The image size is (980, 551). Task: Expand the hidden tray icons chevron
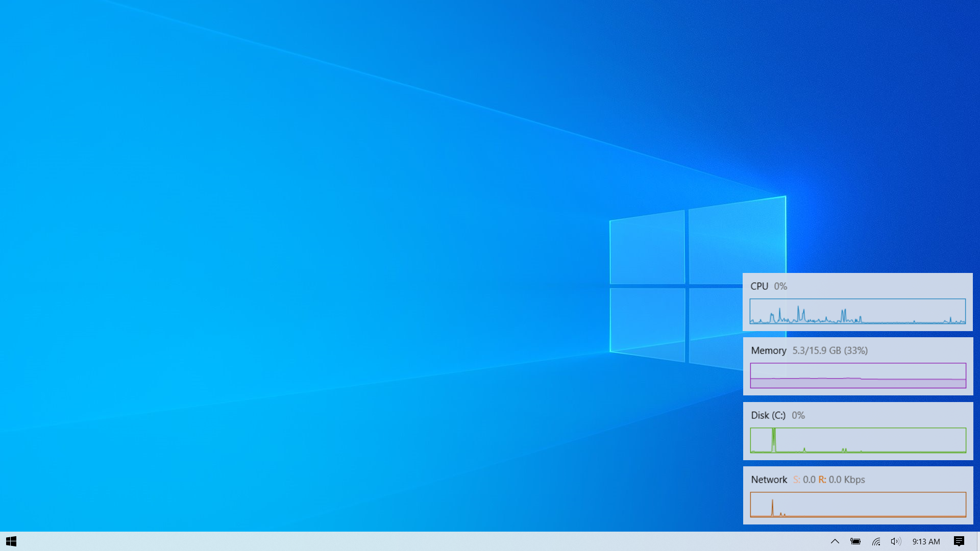835,541
